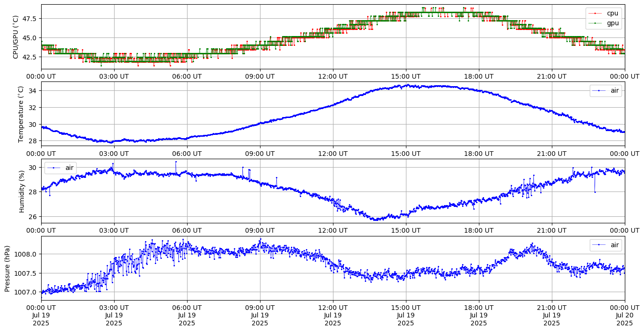Click the 'cpu' legend label in top plot

pos(613,13)
